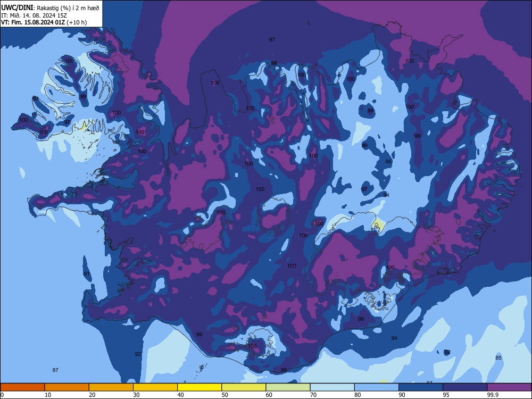Pick the amber 20–30 legend swatch
532x399 pixels.
(111, 387)
